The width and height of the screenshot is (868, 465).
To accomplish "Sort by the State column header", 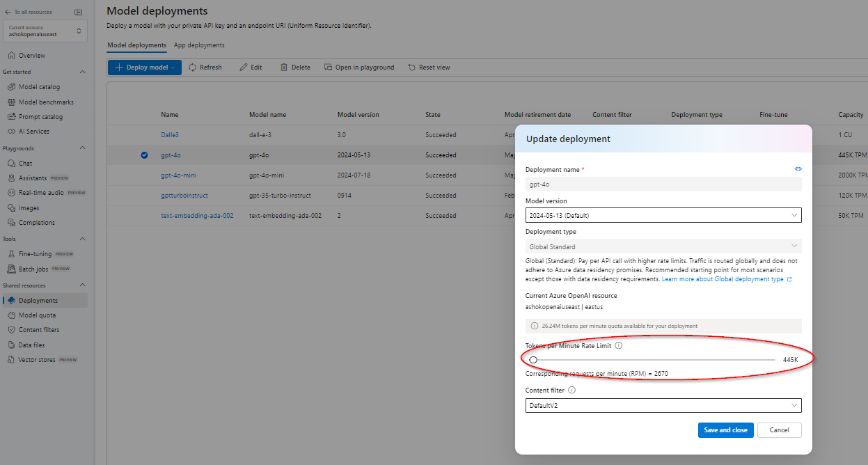I will coord(433,115).
